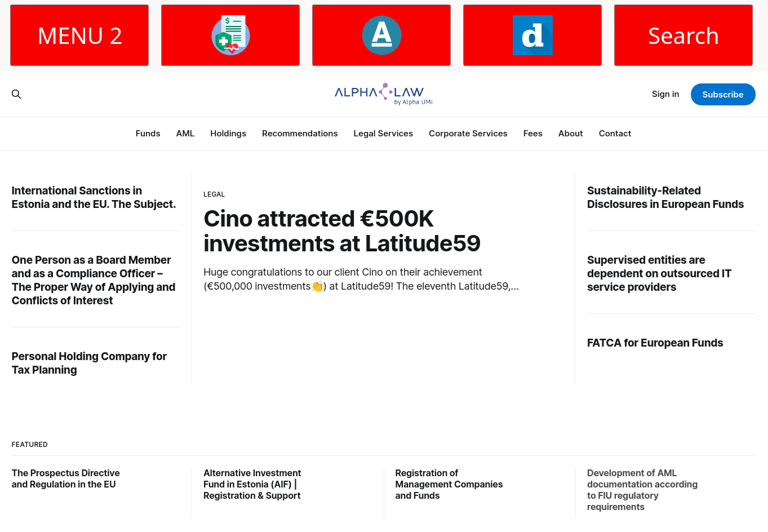The width and height of the screenshot is (768, 532).
Task: Open the Fees menu item
Action: coord(533,134)
